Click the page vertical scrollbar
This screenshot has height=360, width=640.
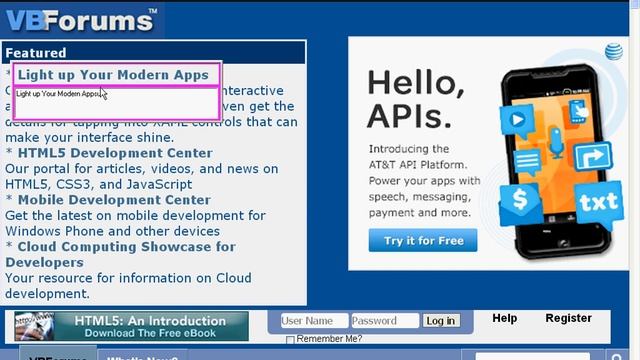tap(635, 180)
